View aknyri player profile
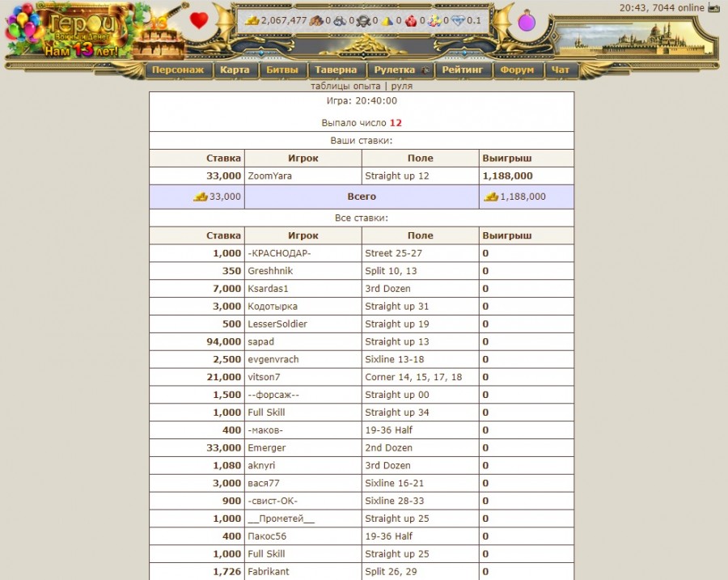728x580 pixels. [261, 466]
